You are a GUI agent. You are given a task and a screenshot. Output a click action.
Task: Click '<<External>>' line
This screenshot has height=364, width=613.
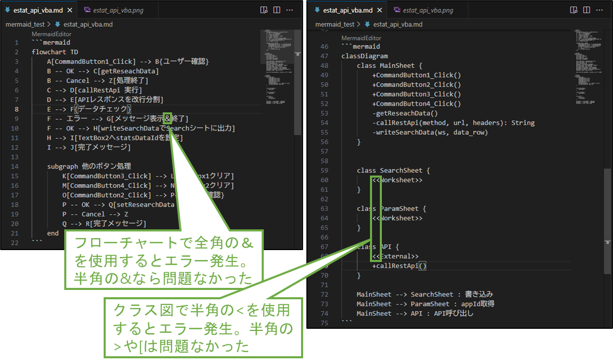click(395, 257)
